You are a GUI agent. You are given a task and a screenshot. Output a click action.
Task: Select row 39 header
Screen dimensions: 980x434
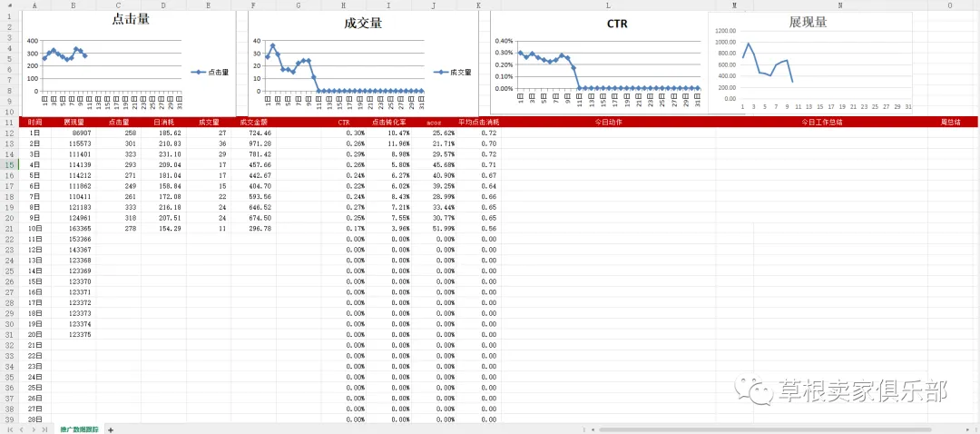pyautogui.click(x=9, y=419)
